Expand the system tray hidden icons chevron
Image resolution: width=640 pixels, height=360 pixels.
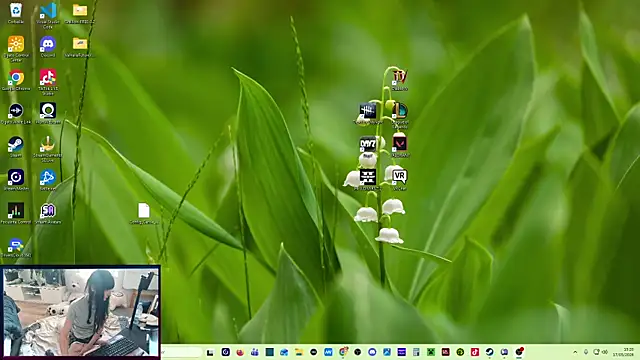[x=575, y=352]
